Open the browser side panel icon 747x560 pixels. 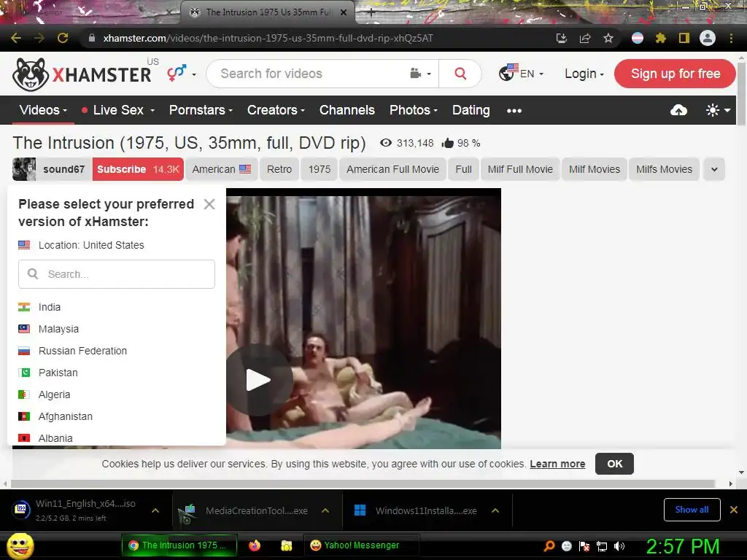point(684,38)
